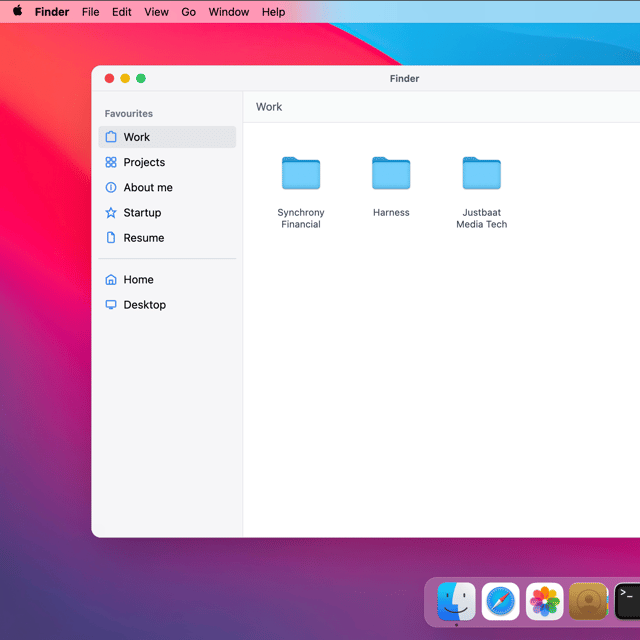This screenshot has width=640, height=640.
Task: Click the Synchrony Financial folder name
Action: pyautogui.click(x=301, y=218)
